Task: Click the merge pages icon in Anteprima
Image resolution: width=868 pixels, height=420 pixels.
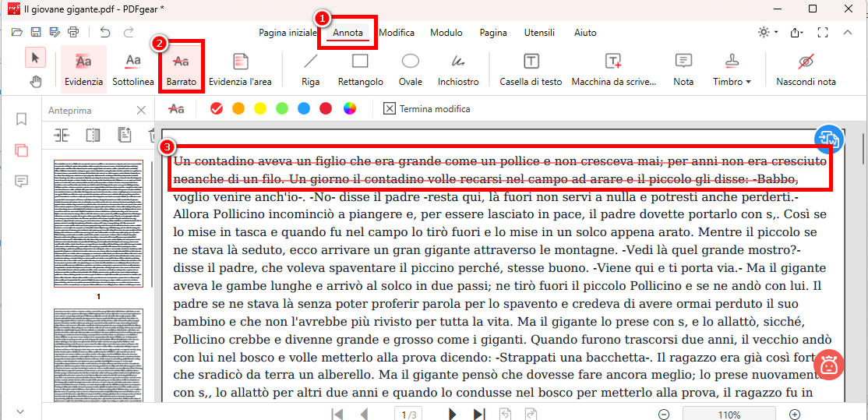Action: pos(61,135)
